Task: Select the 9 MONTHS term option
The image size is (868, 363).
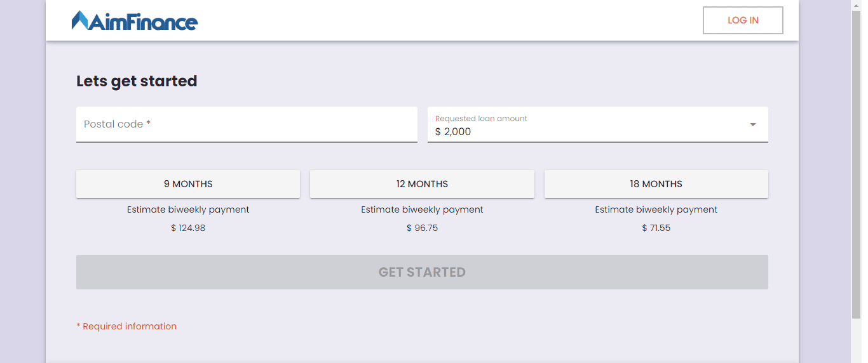Action: 188,184
